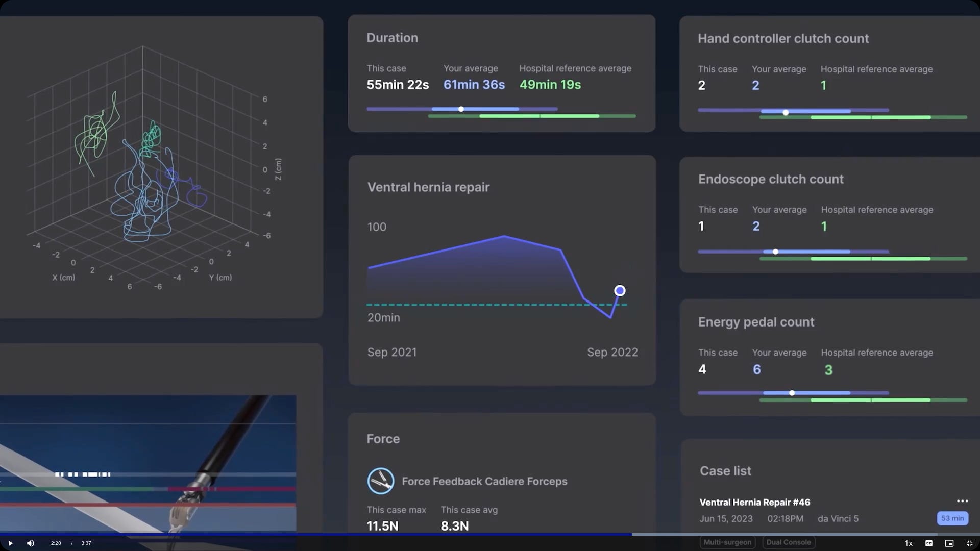Select the Dual Console tag
The width and height of the screenshot is (980, 551).
tap(788, 542)
